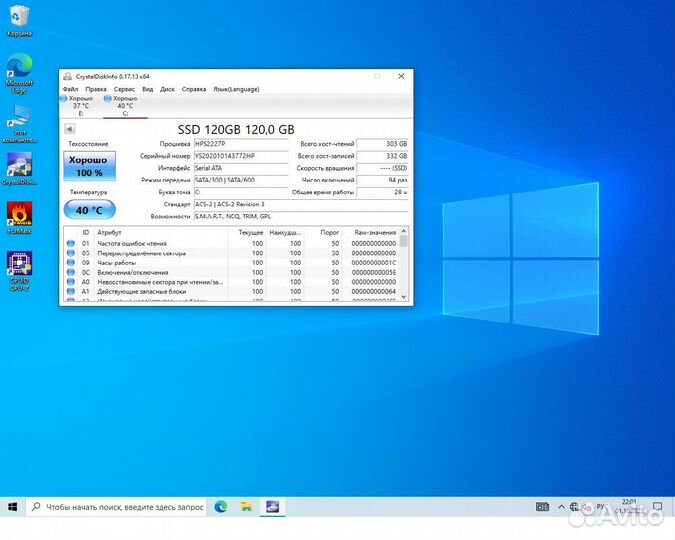Show hidden system tray icons
The width and height of the screenshot is (675, 540).
561,507
